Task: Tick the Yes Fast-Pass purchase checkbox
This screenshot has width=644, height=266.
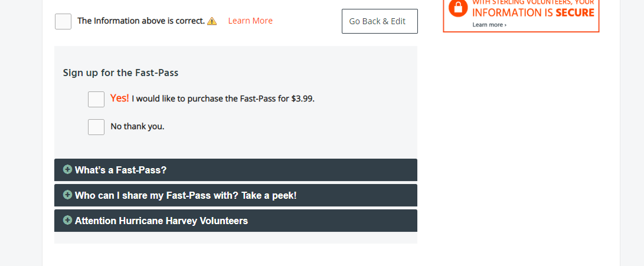Action: pyautogui.click(x=96, y=99)
